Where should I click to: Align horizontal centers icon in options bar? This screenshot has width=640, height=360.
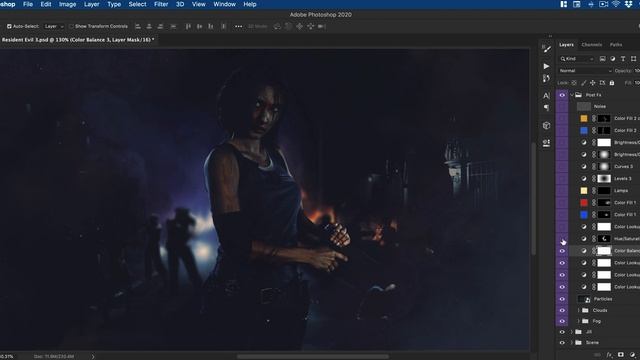149,27
